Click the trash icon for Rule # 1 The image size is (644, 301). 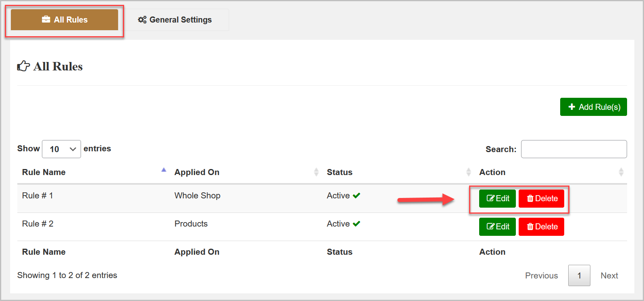530,198
